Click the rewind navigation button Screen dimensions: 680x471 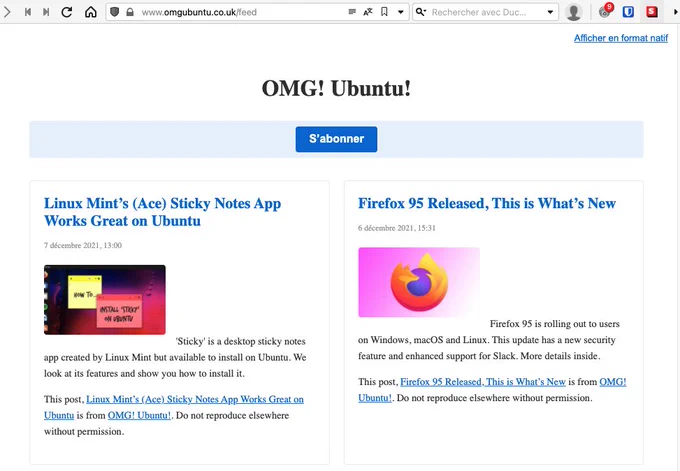click(28, 12)
